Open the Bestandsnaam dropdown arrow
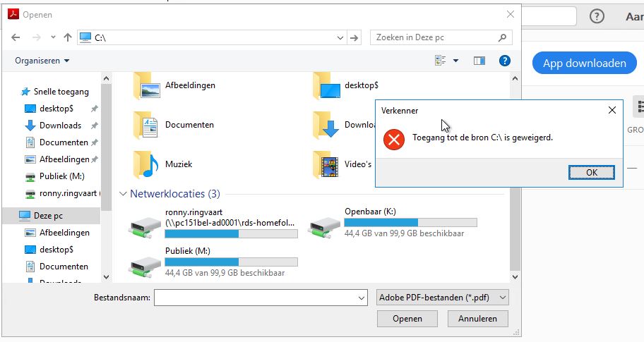Screen dimensions: 644x342 pos(361,298)
